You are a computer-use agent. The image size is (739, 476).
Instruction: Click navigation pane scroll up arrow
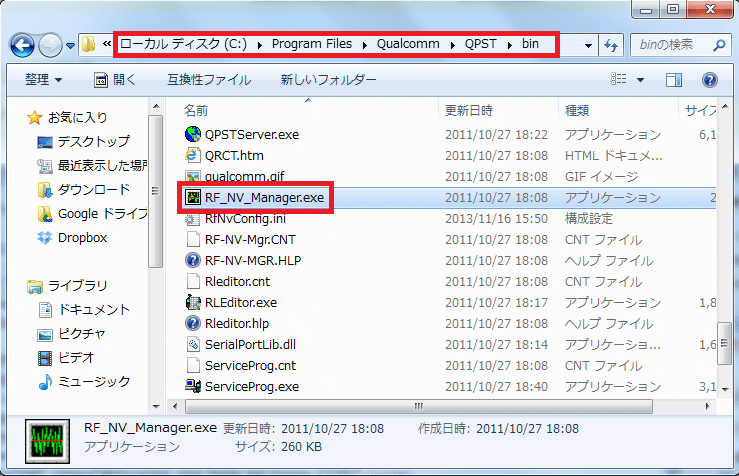pyautogui.click(x=156, y=107)
